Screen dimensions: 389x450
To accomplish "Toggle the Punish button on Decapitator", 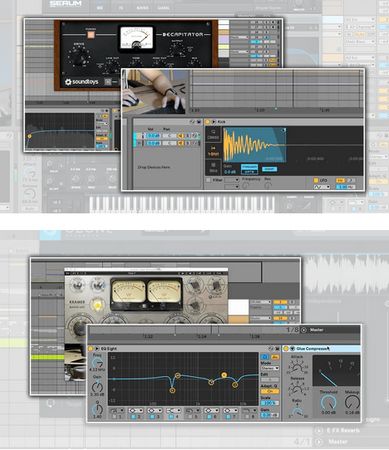I will (x=90, y=35).
